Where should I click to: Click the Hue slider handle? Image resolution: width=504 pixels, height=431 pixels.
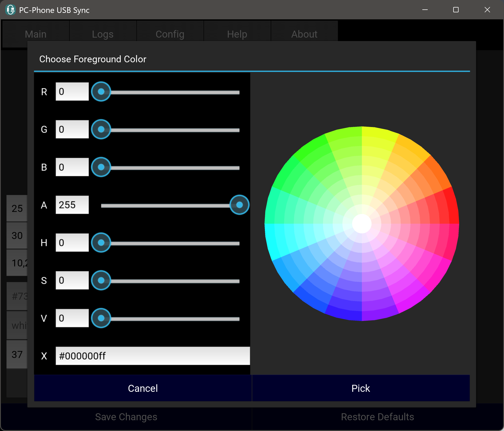click(101, 243)
